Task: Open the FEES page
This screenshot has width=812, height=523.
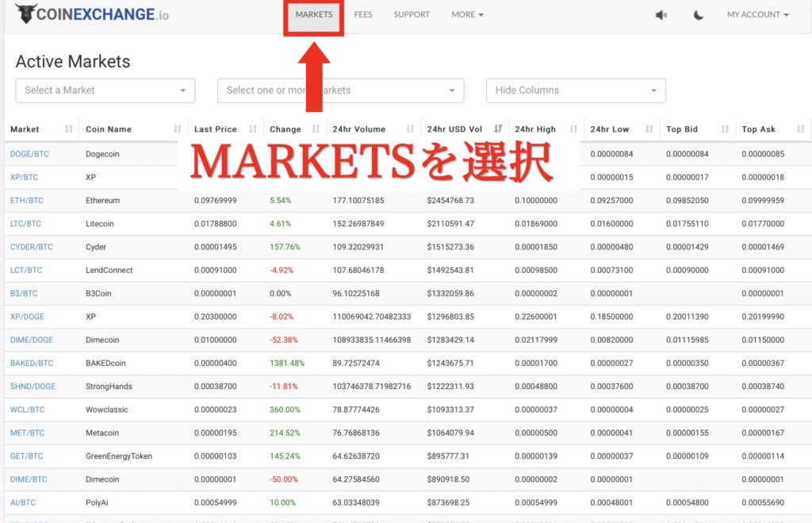Action: coord(363,14)
